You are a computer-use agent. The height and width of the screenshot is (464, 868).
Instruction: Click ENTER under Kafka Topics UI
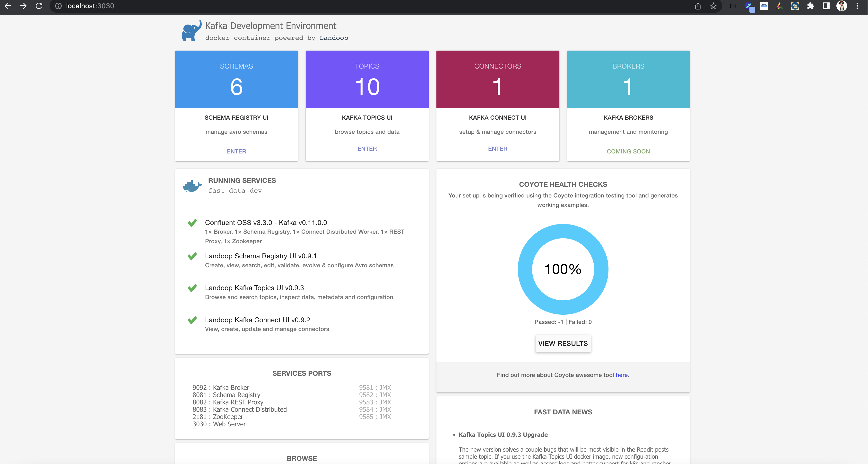[367, 148]
